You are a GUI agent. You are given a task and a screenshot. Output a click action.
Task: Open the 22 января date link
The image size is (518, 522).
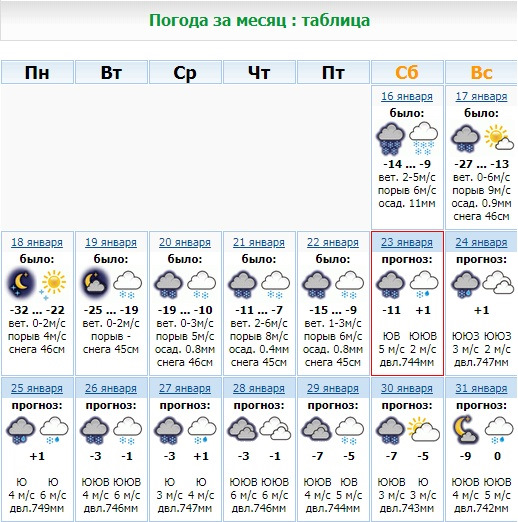coord(333,242)
